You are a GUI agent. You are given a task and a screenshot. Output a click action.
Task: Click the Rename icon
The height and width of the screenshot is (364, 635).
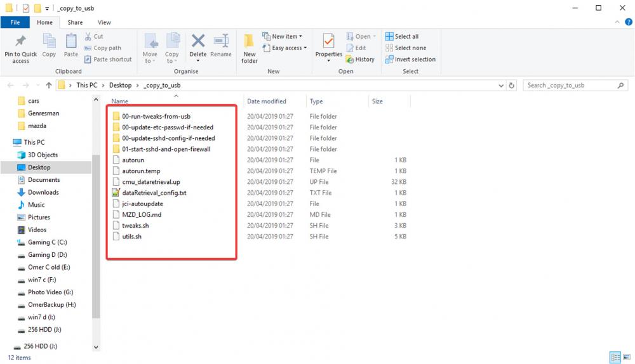(221, 41)
